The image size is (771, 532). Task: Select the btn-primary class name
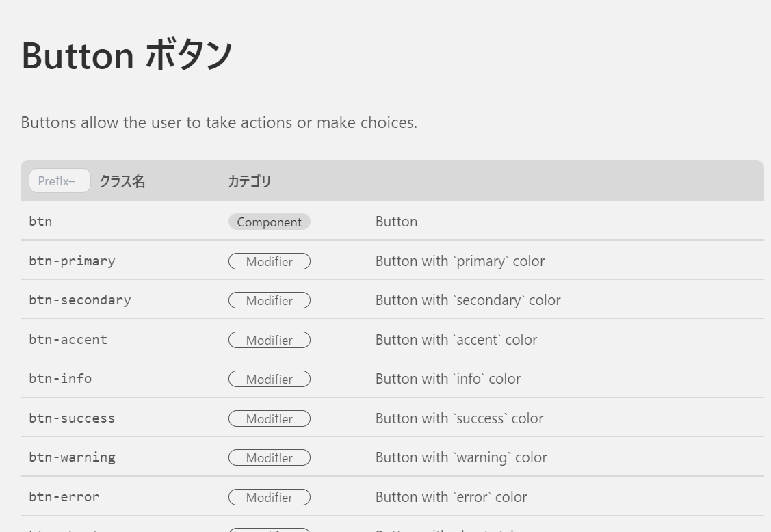pyautogui.click(x=73, y=261)
